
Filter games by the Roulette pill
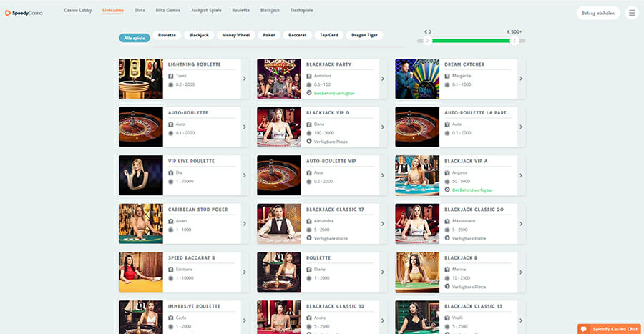point(167,35)
